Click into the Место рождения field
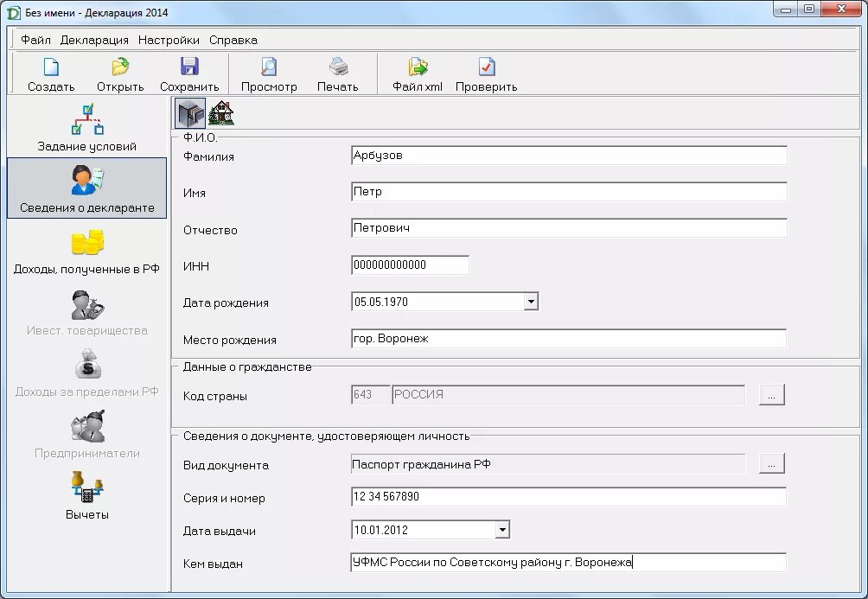The width and height of the screenshot is (868, 599). [569, 338]
